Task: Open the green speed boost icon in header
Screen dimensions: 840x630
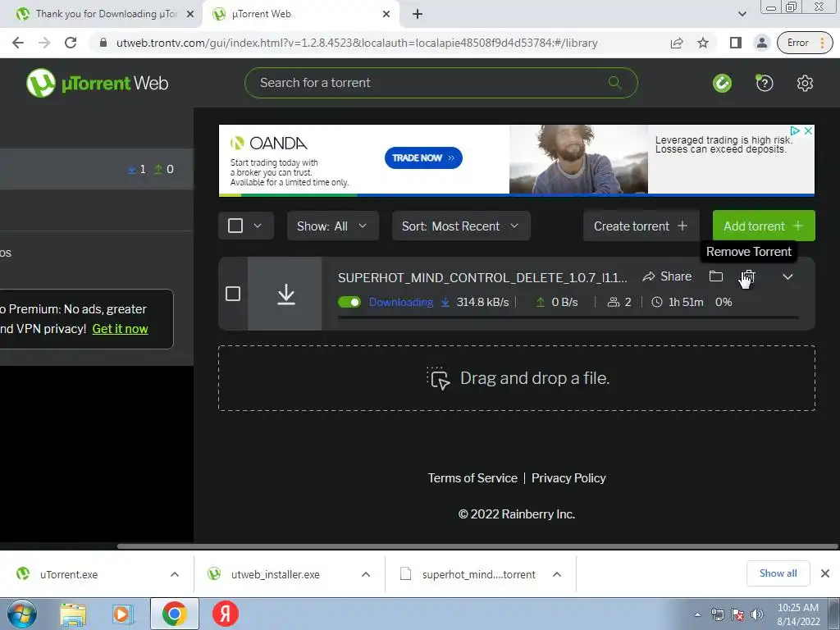Action: click(722, 83)
